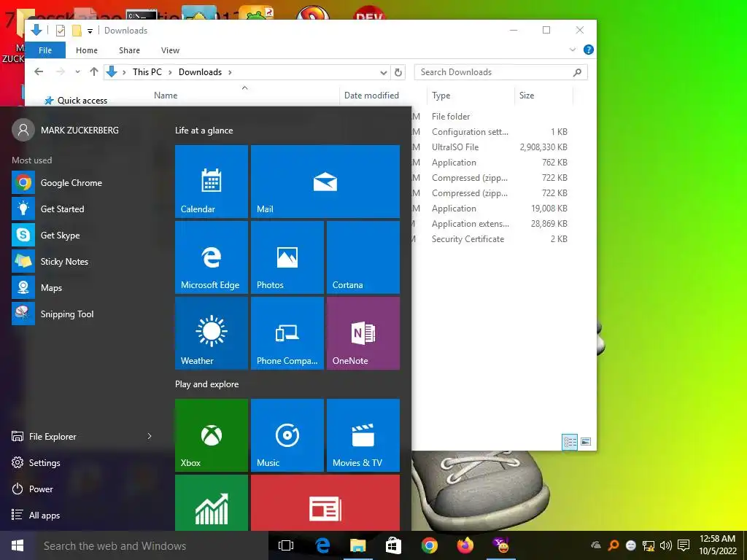Image resolution: width=747 pixels, height=560 pixels.
Task: Open the Weather tile
Action: 212,332
